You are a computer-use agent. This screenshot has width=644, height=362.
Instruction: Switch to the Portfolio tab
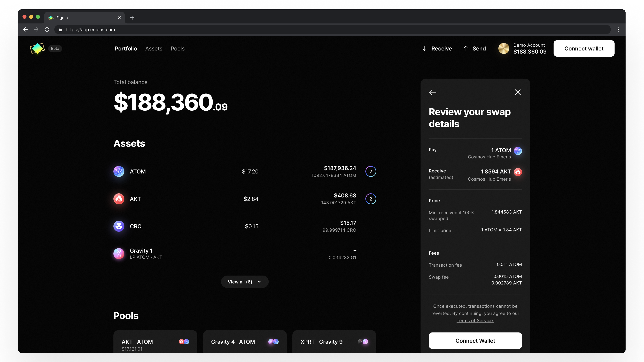pos(126,48)
